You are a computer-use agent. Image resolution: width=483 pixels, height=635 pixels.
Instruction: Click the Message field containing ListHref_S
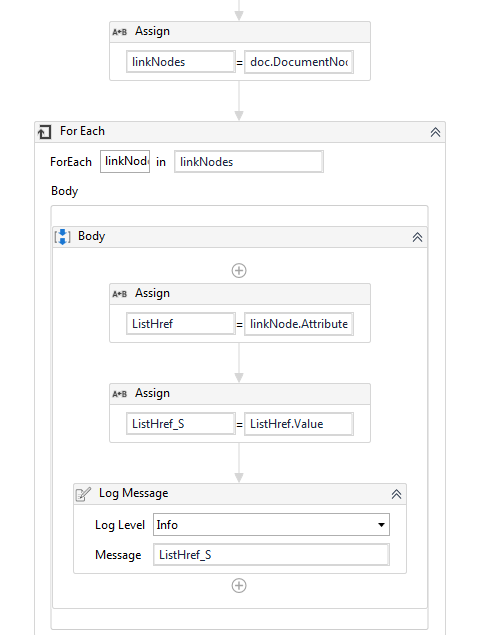tap(271, 555)
